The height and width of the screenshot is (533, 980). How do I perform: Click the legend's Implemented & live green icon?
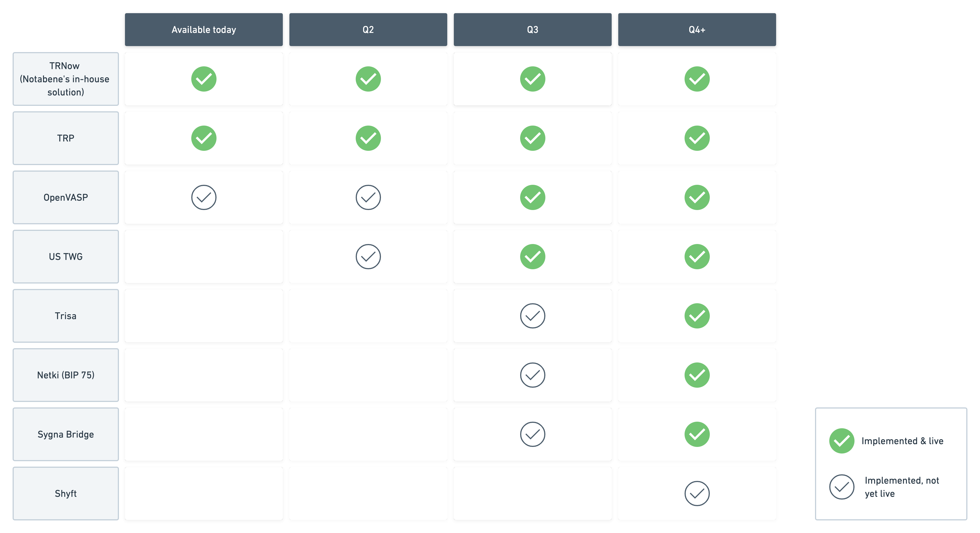point(842,441)
